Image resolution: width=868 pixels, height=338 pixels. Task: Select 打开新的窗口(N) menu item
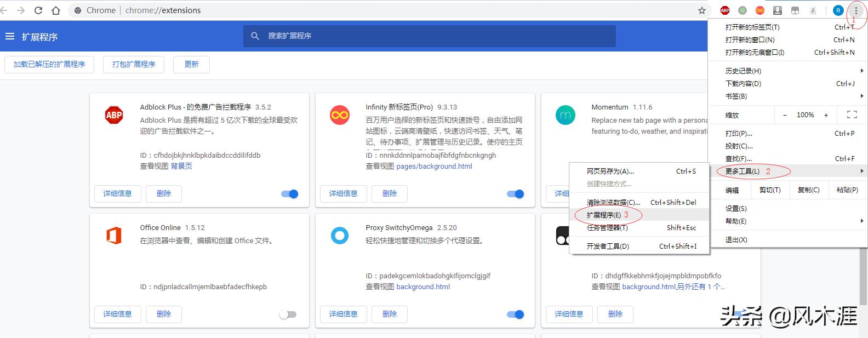click(789, 39)
